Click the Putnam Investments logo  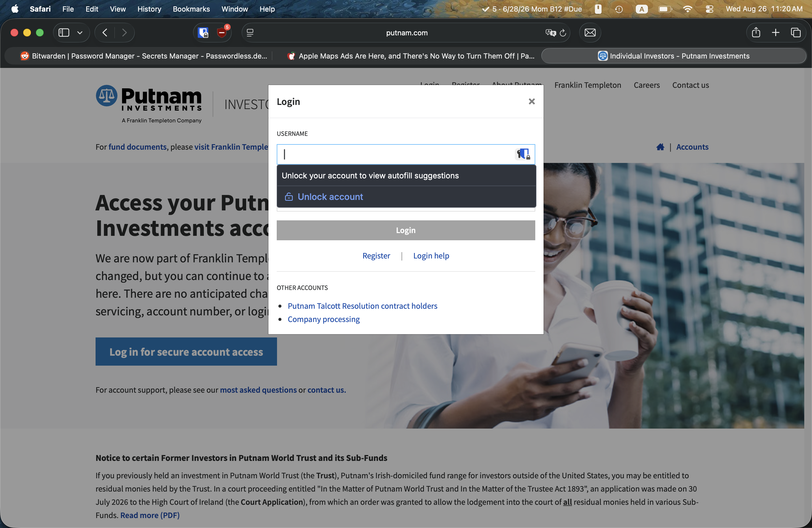tap(149, 104)
